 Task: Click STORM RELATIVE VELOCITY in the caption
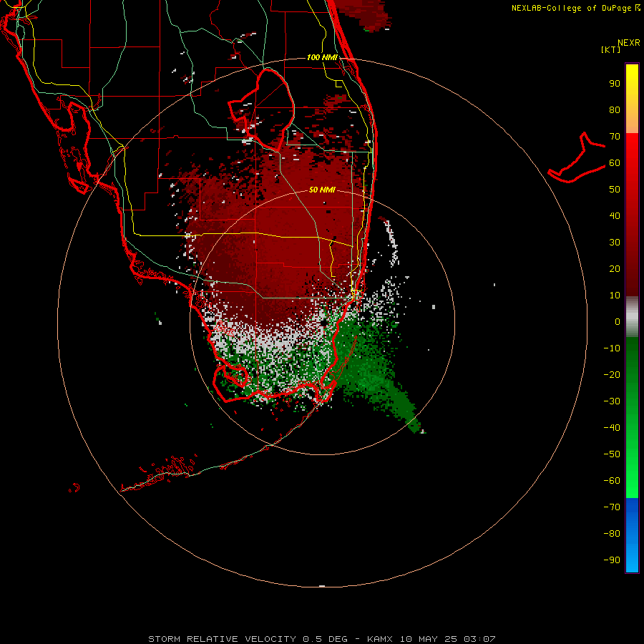pyautogui.click(x=222, y=639)
